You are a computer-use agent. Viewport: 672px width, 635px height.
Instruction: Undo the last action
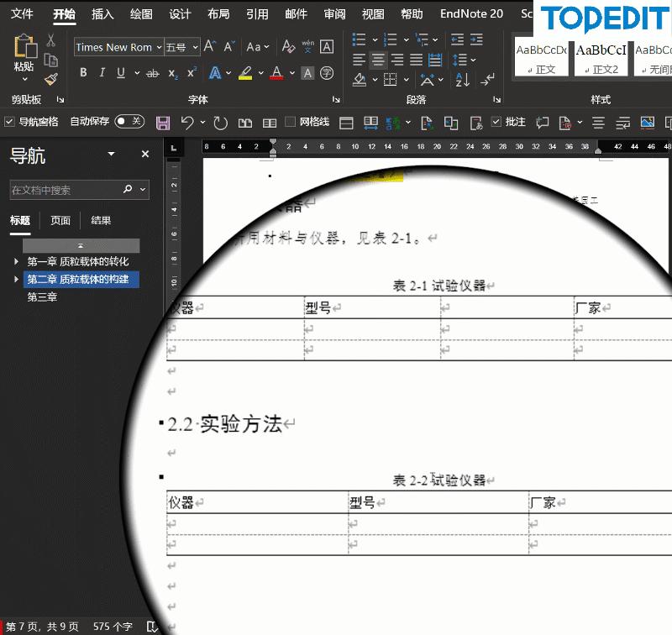[x=186, y=123]
